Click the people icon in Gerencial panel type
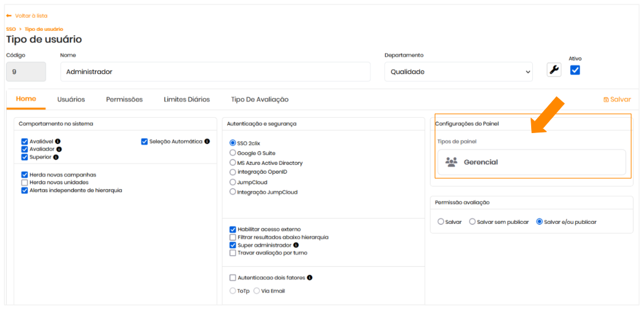Screen dimensions: 644x309 451,162
